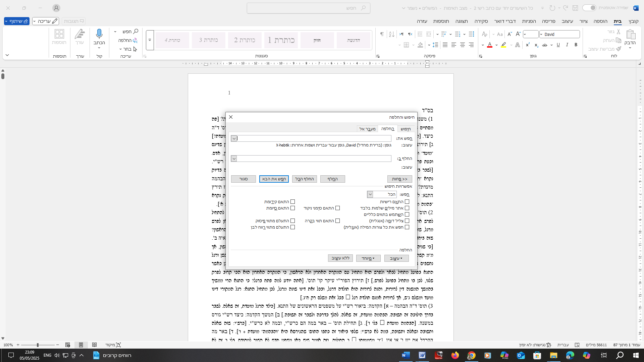Click the Replace (החלף) dialog button
Image resolution: width=644 pixels, height=362 pixels.
pos(333,179)
